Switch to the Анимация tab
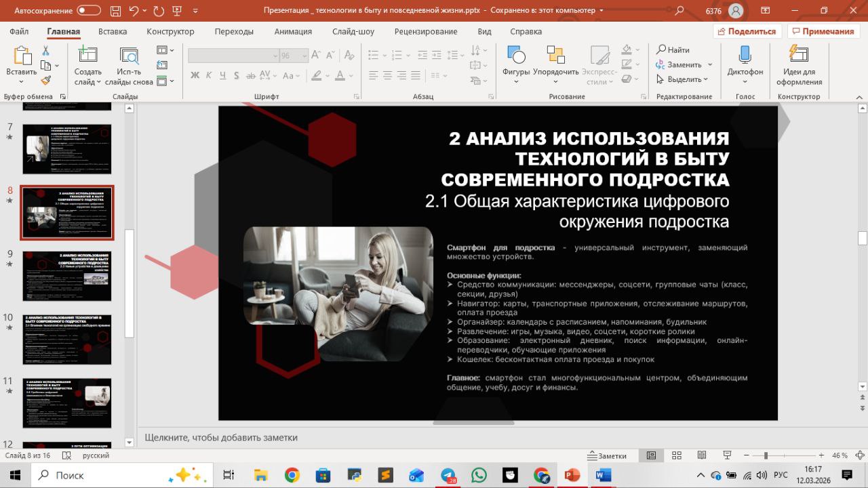The image size is (868, 488). 293,31
